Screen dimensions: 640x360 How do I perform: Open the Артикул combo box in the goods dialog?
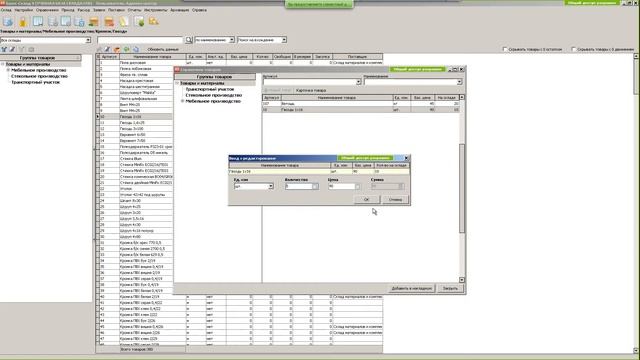click(x=358, y=82)
